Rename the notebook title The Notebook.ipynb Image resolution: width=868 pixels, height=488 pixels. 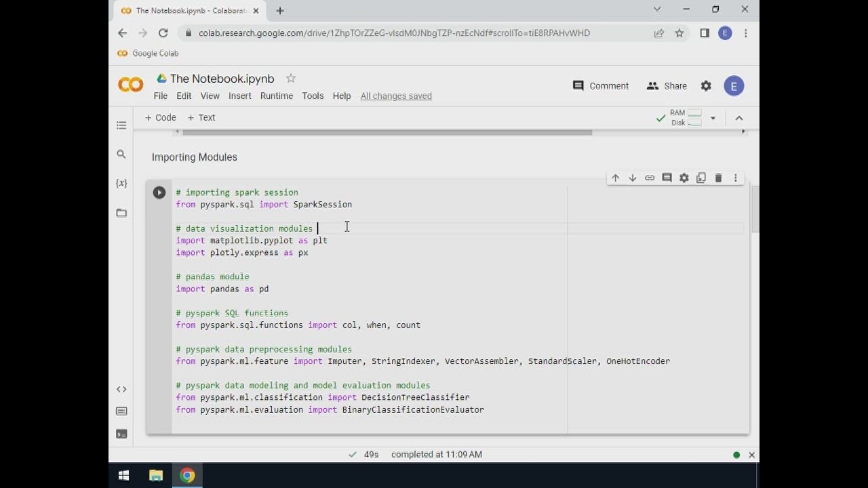tap(222, 79)
